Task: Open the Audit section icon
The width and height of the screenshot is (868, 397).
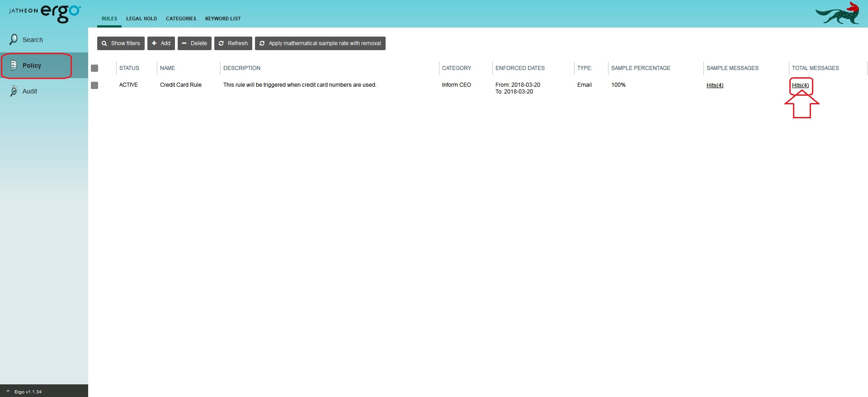Action: click(14, 91)
